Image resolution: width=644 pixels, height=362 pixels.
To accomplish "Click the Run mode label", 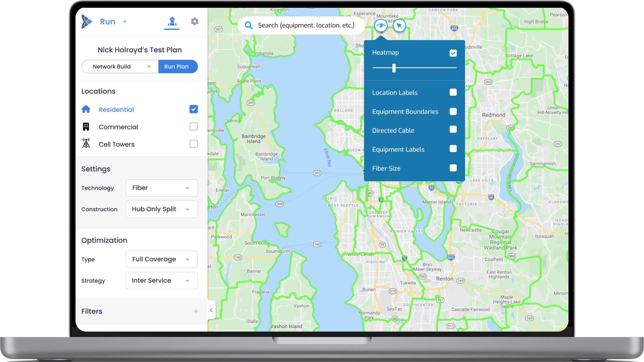I will 107,22.
